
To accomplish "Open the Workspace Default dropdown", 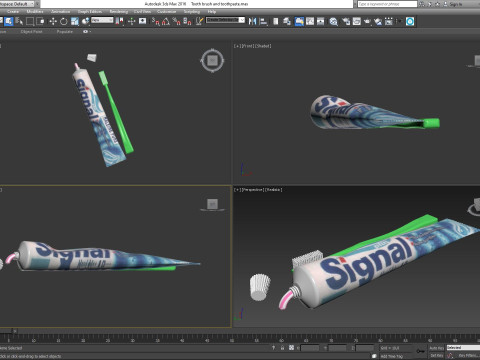I will pyautogui.click(x=18, y=4).
